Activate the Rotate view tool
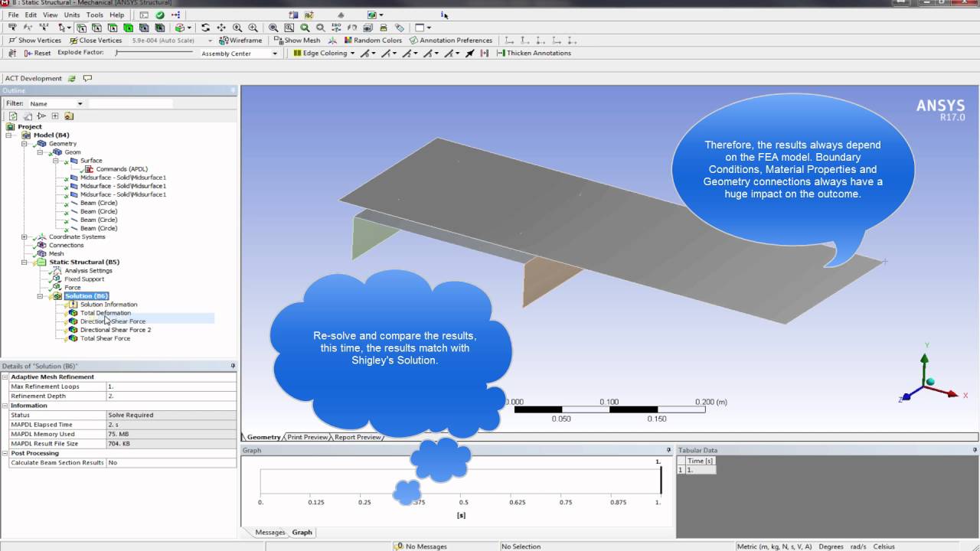This screenshot has height=551, width=980. (x=205, y=28)
